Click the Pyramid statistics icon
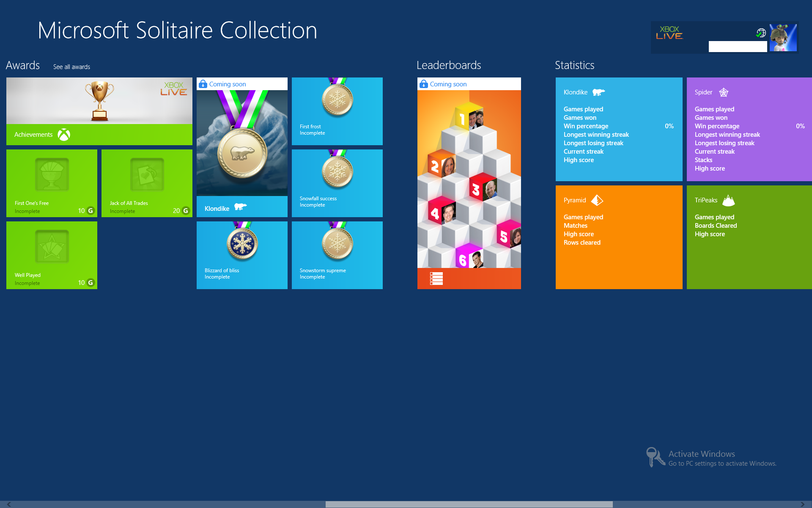 (x=597, y=200)
